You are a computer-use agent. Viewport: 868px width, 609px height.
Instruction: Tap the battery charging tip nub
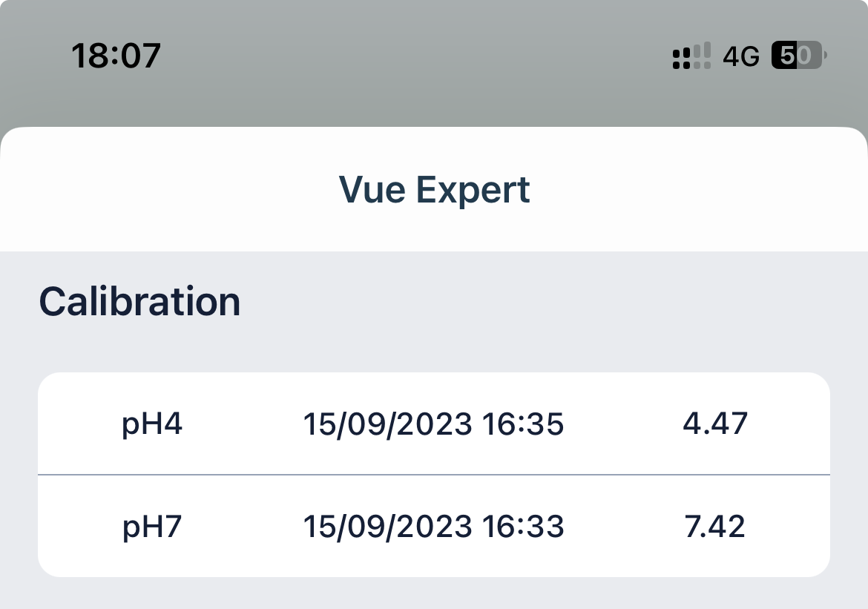click(826, 56)
